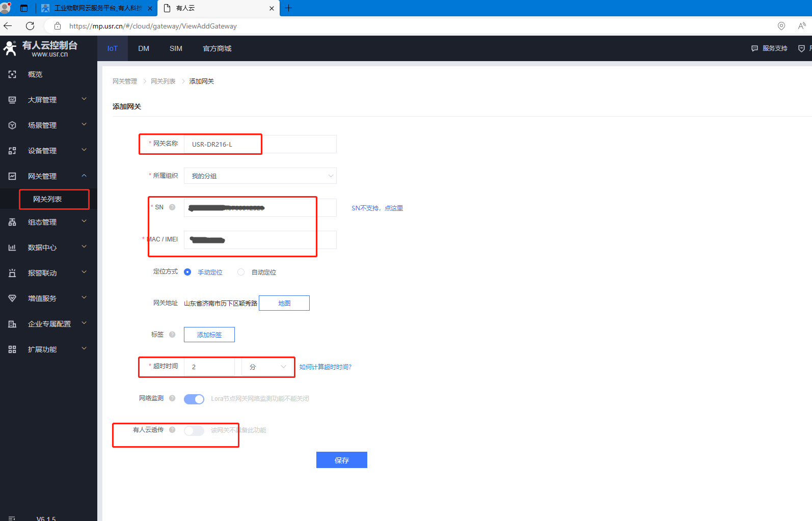Click the browser refresh icon

[x=30, y=26]
